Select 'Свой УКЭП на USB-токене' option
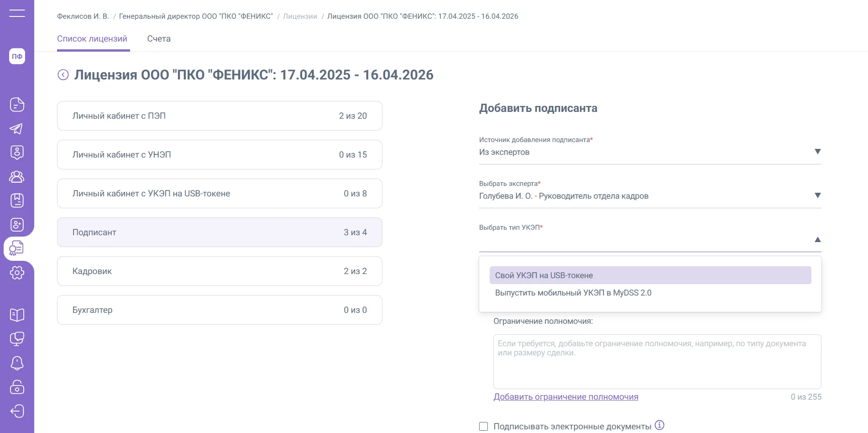868x433 pixels. pyautogui.click(x=650, y=275)
